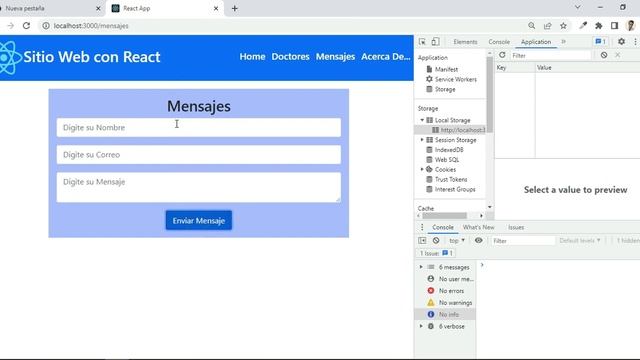Focus the Digite su Nombre field

[199, 127]
